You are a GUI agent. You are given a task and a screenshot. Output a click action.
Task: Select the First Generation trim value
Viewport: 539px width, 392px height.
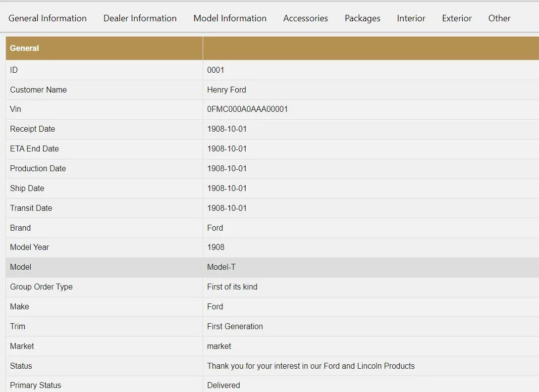235,326
